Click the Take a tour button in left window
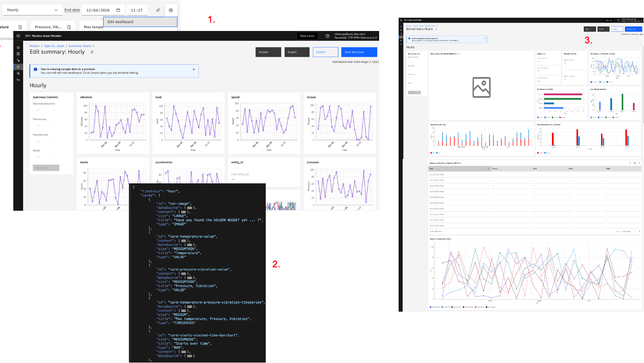 point(307,36)
